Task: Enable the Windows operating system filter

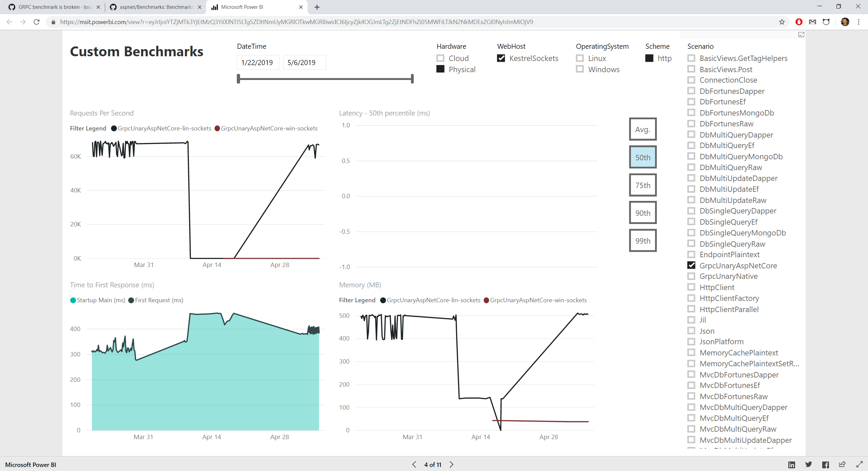Action: tap(580, 69)
